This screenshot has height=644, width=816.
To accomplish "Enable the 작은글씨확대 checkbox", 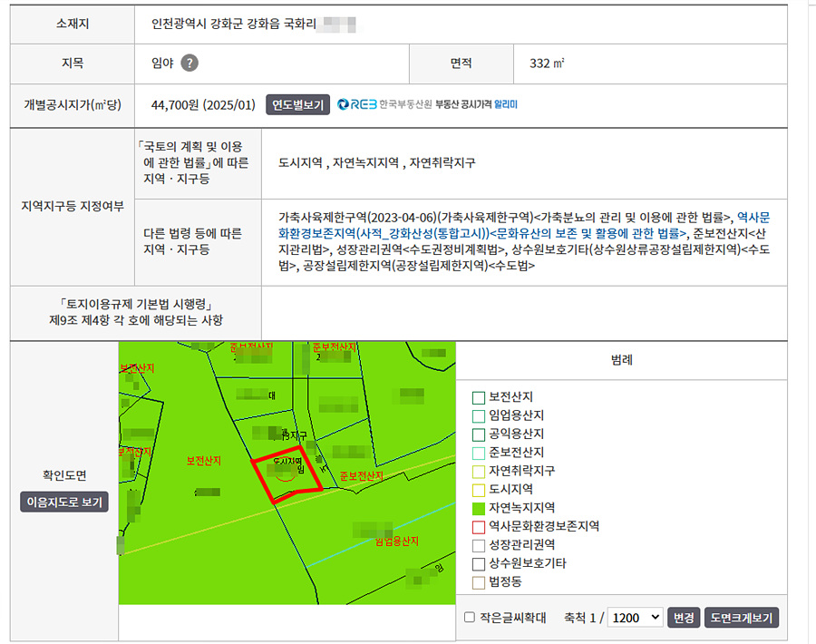I will (470, 618).
